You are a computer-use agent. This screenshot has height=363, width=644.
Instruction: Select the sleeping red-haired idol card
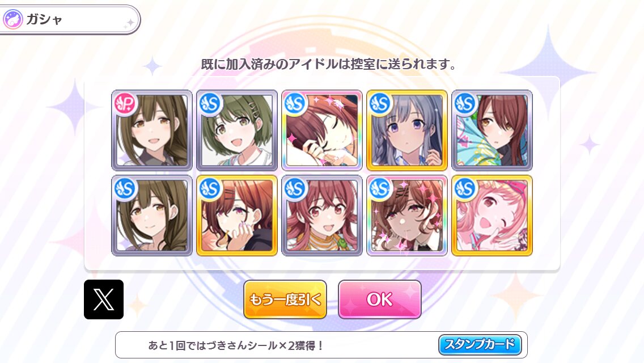(322, 130)
